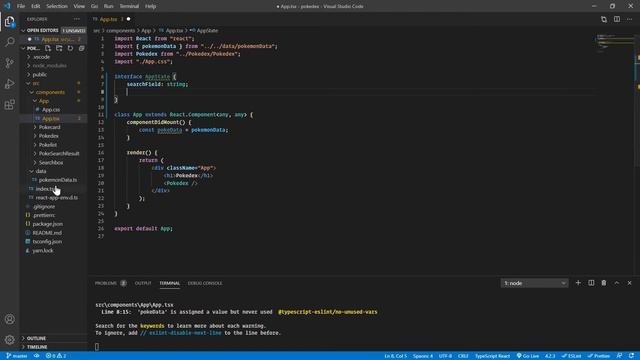The image size is (640, 360).
Task: Open the Terminal menu
Action: pos(129,6)
